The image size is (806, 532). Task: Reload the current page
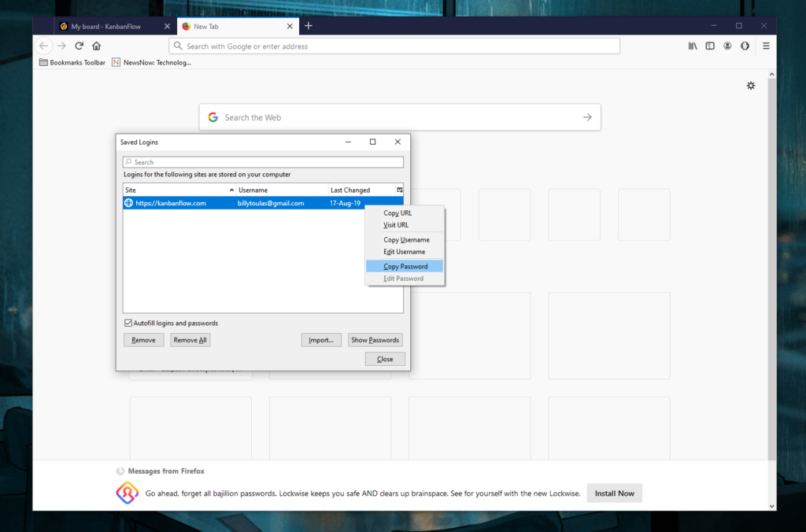click(79, 46)
